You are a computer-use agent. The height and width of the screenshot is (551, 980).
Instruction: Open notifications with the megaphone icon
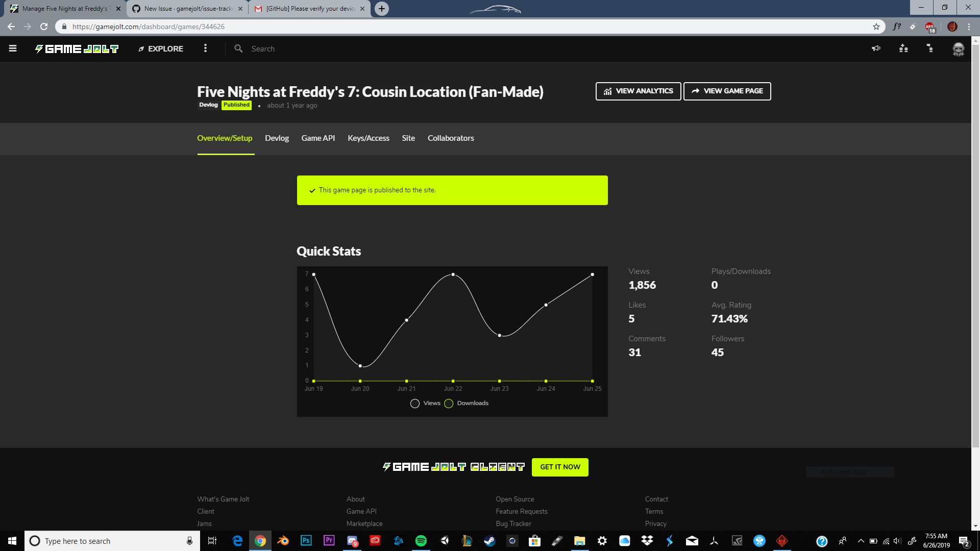(876, 48)
